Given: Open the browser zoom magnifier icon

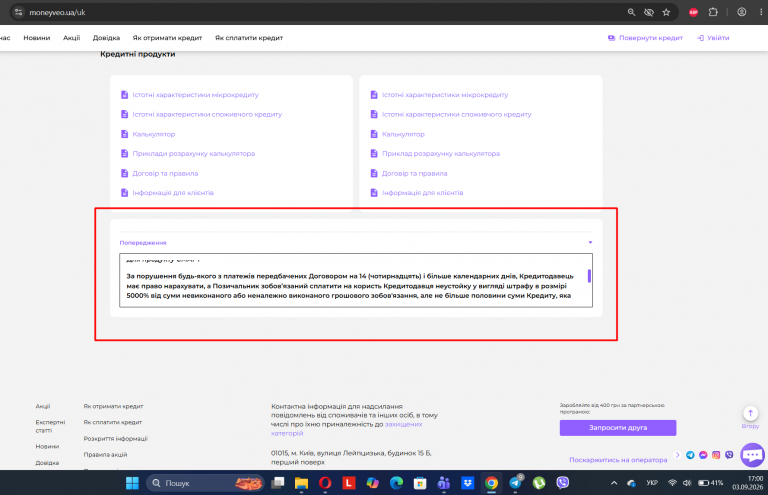Looking at the screenshot, I should click(x=631, y=13).
